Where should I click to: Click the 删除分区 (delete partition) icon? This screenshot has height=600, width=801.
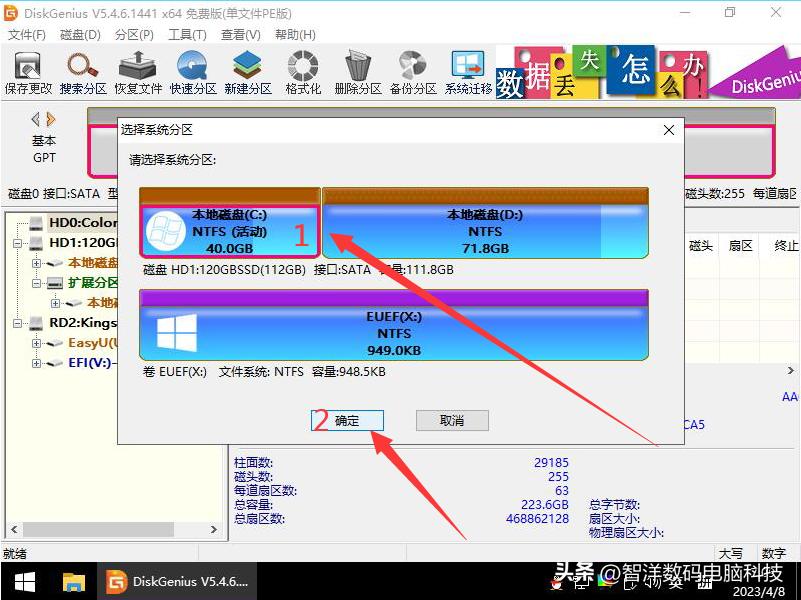tap(358, 70)
